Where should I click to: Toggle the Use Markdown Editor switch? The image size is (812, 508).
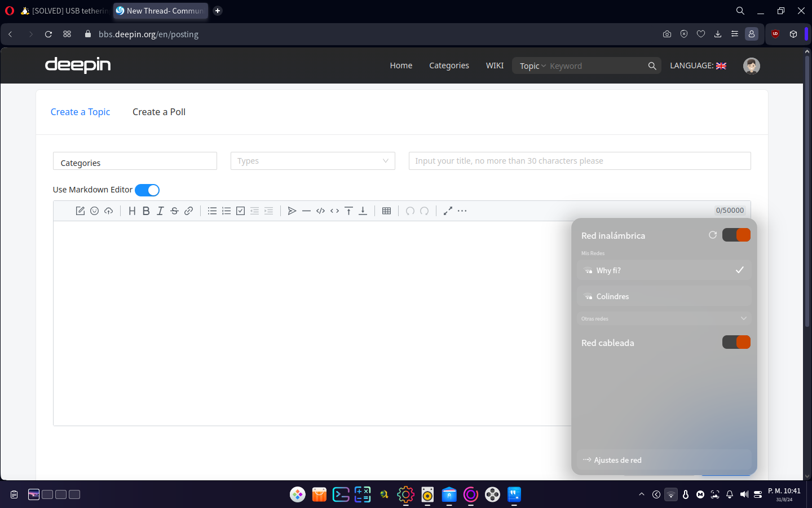(147, 190)
